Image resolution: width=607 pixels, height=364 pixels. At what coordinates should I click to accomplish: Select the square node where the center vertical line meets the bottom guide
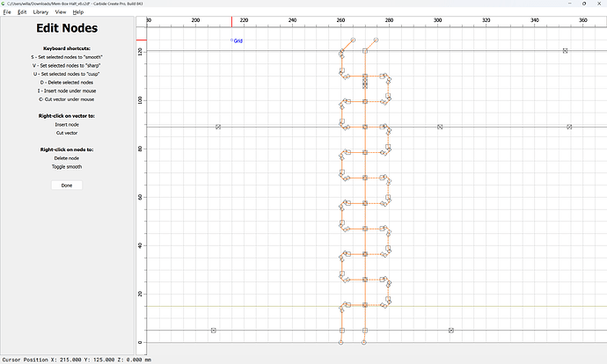(x=365, y=331)
